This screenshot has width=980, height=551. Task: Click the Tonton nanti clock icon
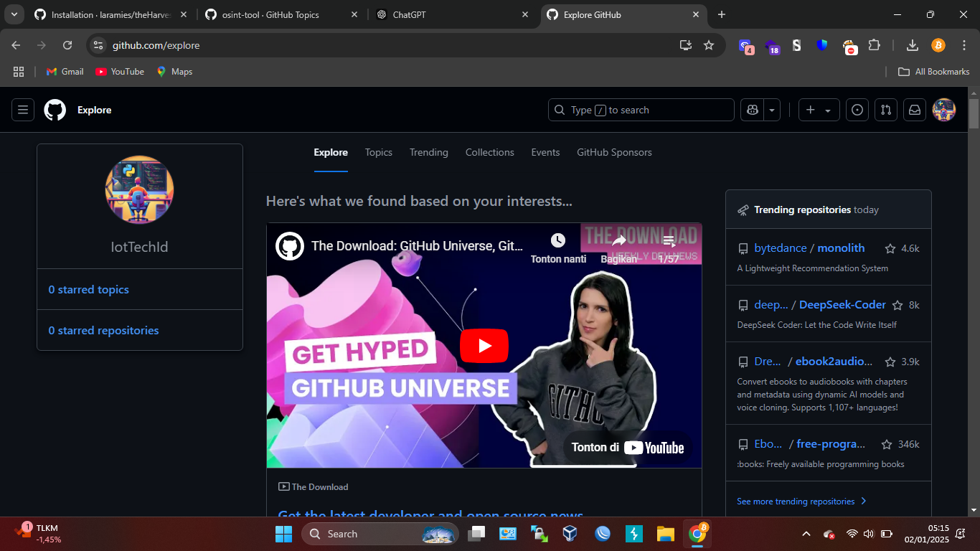tap(558, 240)
